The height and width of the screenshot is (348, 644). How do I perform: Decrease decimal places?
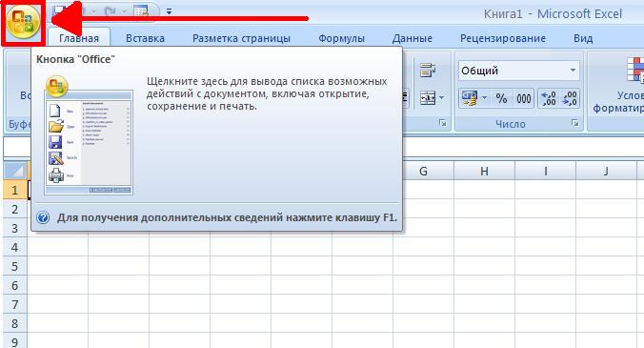coord(570,98)
